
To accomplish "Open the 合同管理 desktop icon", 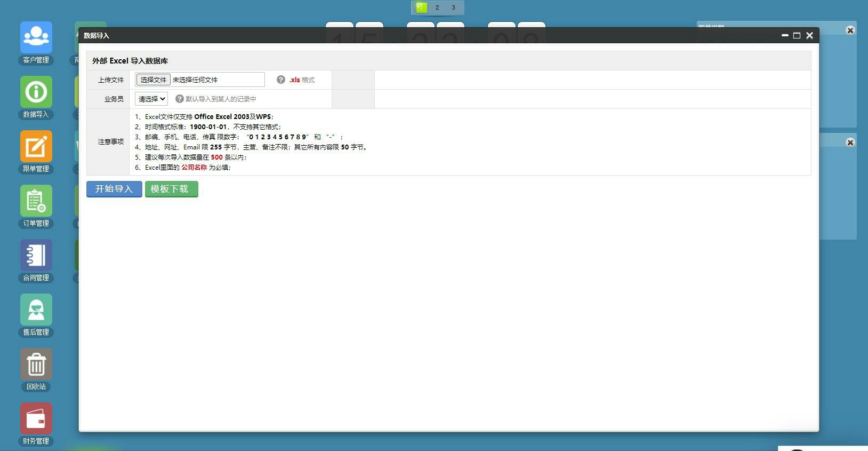I will [36, 255].
